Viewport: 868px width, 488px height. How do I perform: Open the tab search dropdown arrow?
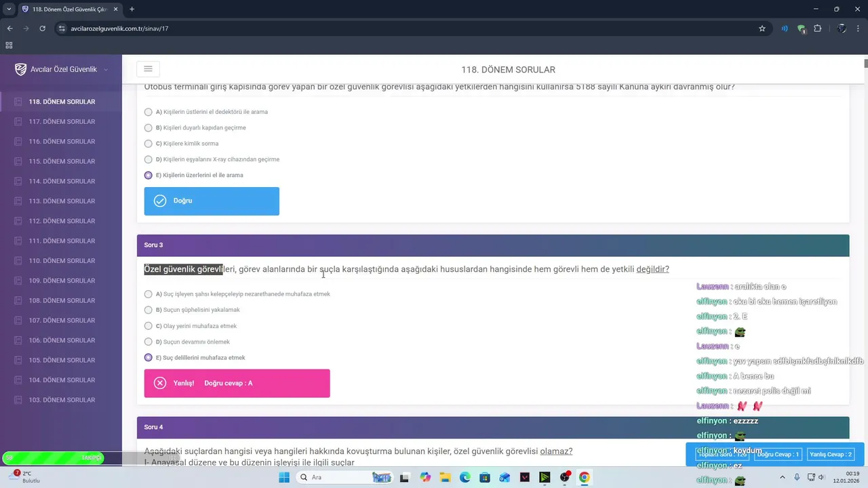9,9
